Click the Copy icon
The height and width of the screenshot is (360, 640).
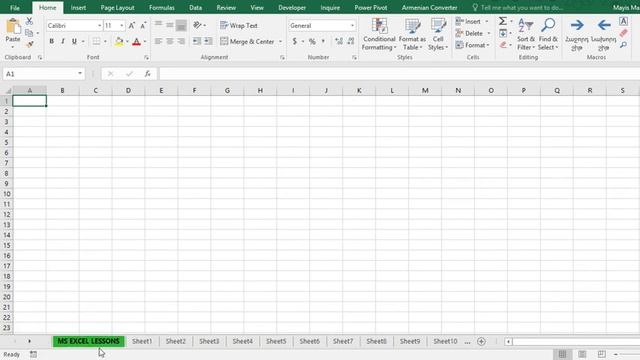pyautogui.click(x=29, y=33)
